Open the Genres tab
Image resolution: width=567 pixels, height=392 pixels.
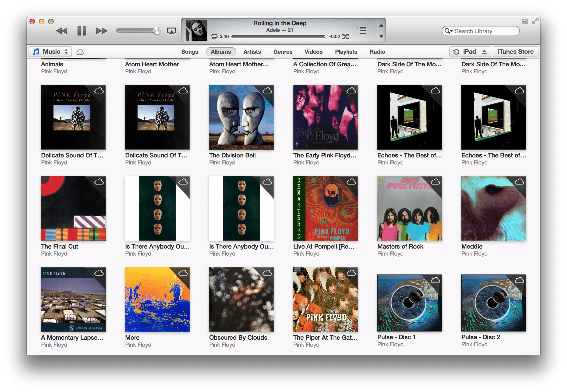pos(283,52)
